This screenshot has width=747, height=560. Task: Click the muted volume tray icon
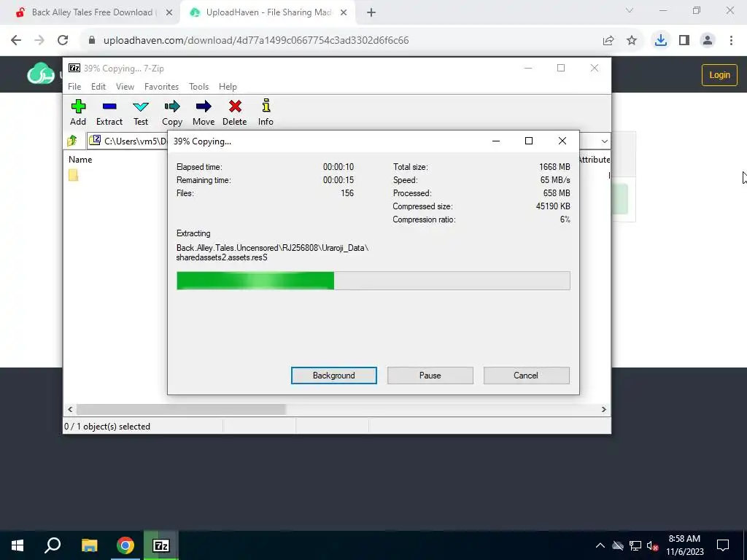(652, 545)
